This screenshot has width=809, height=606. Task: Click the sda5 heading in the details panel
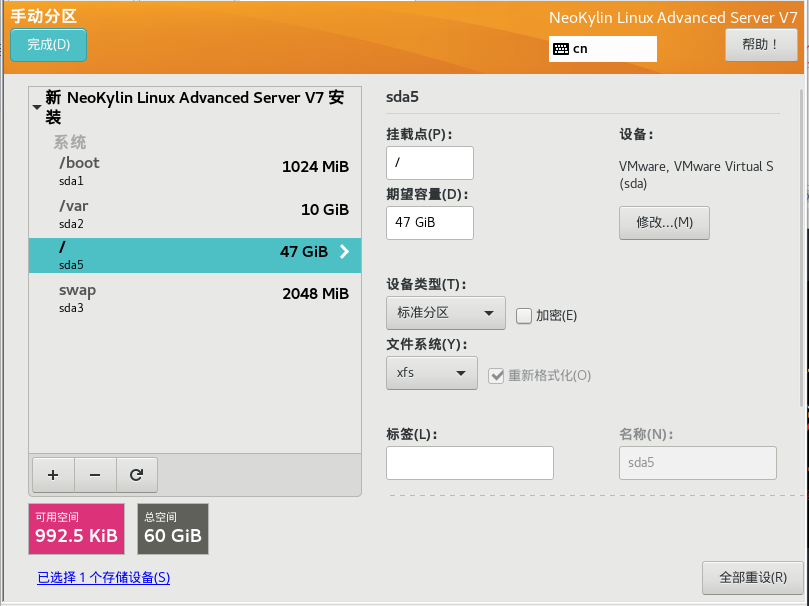[402, 97]
